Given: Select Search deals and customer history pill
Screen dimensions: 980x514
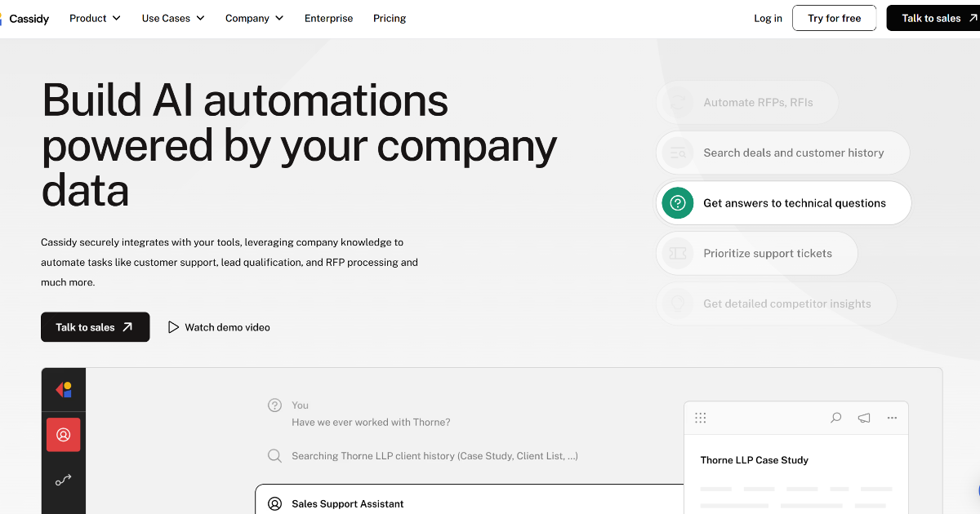Looking at the screenshot, I should point(782,153).
